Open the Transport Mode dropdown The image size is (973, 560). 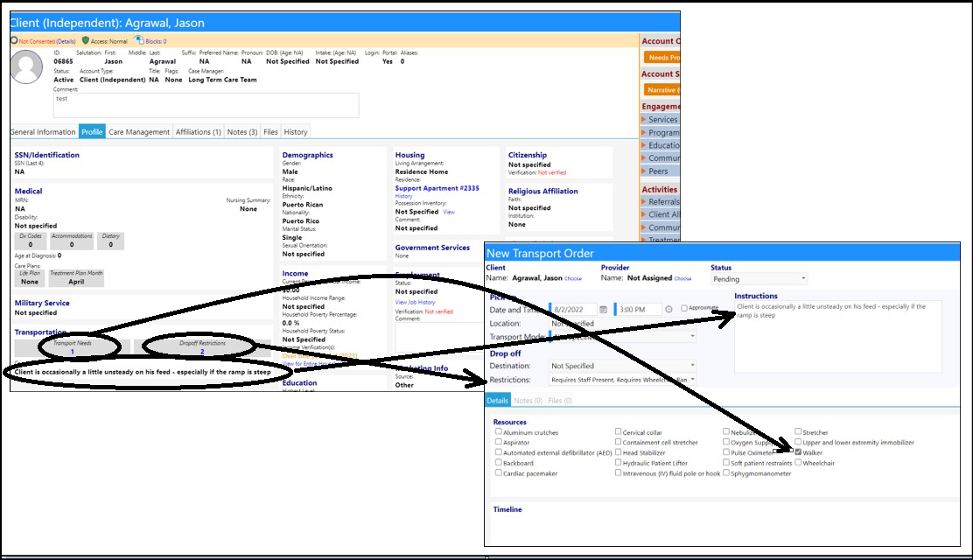point(623,337)
